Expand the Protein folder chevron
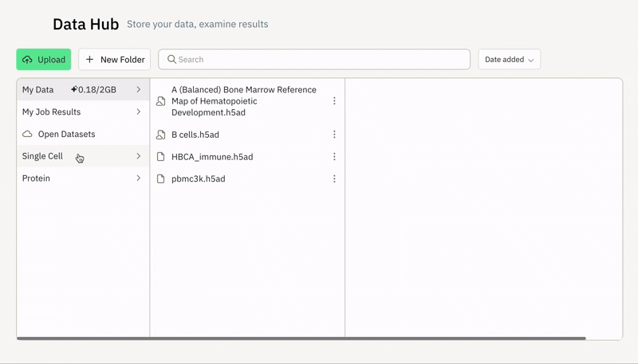 [x=139, y=178]
